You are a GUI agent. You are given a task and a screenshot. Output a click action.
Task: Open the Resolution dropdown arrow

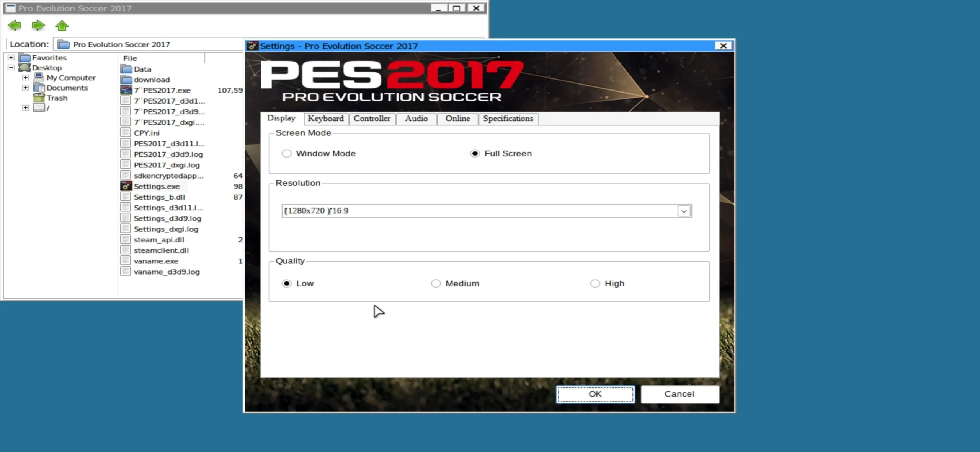(684, 211)
